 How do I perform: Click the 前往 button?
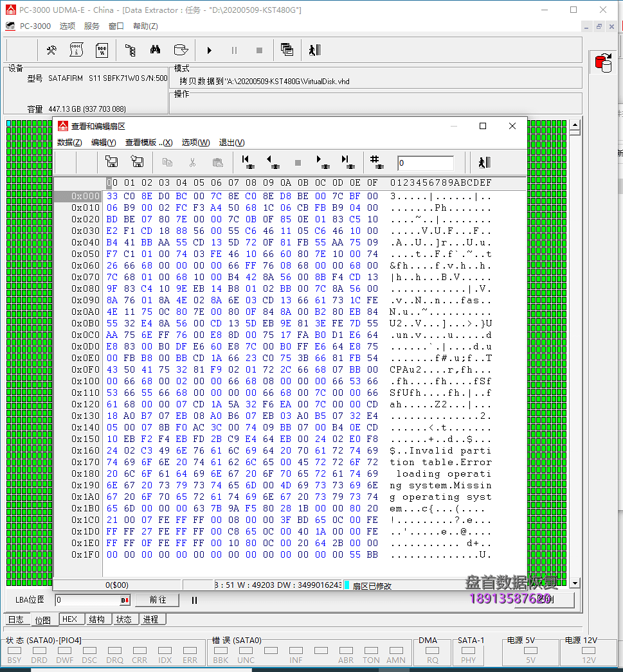158,600
